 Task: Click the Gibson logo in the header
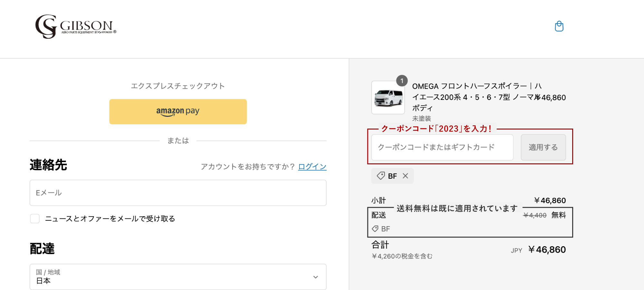[x=76, y=26]
